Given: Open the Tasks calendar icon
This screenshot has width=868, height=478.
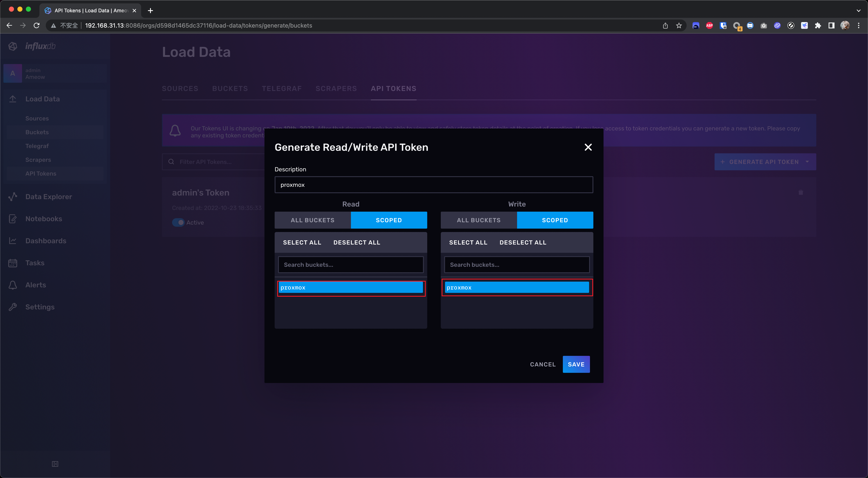Looking at the screenshot, I should click(x=13, y=263).
